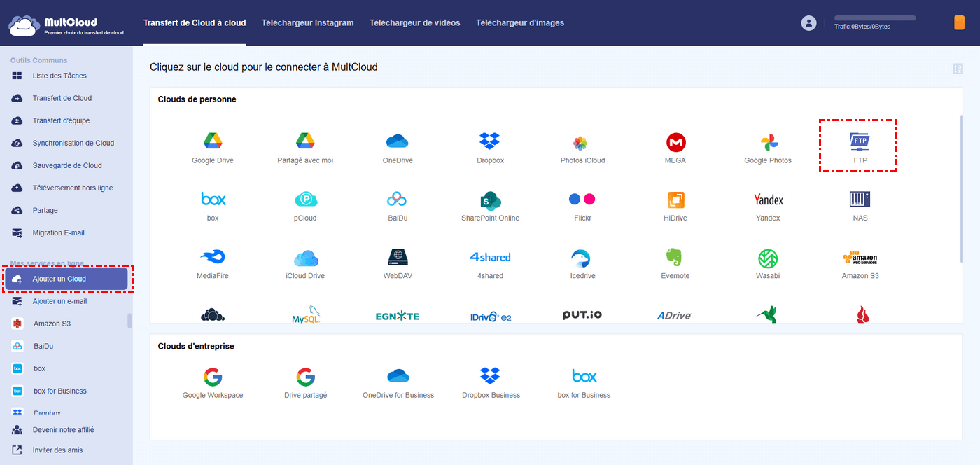Screen dimensions: 980x465
Task: Select OneDrive for Business
Action: 398,383
